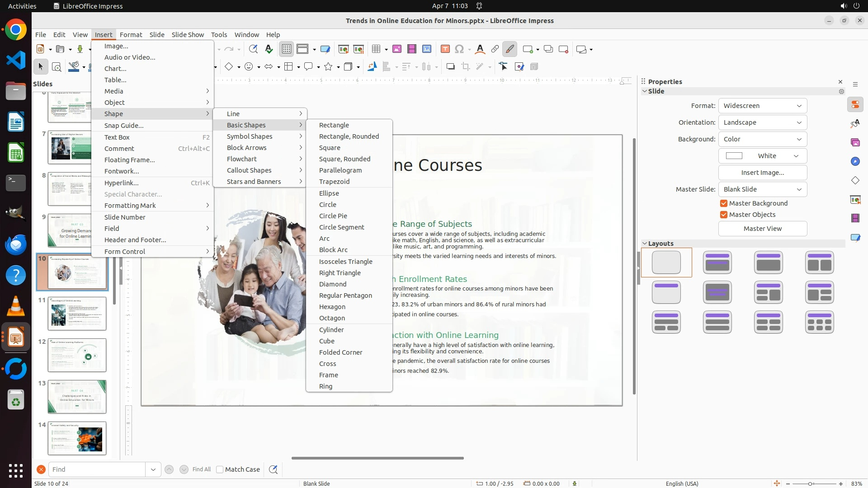Select the Crop Image tool
Viewport: 868px width, 488px height.
465,67
